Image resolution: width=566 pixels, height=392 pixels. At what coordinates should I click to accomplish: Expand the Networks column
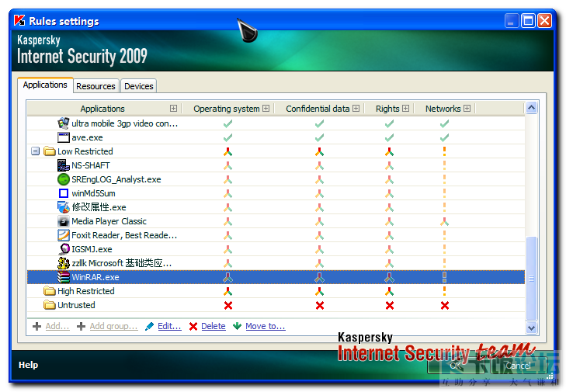[x=467, y=109]
